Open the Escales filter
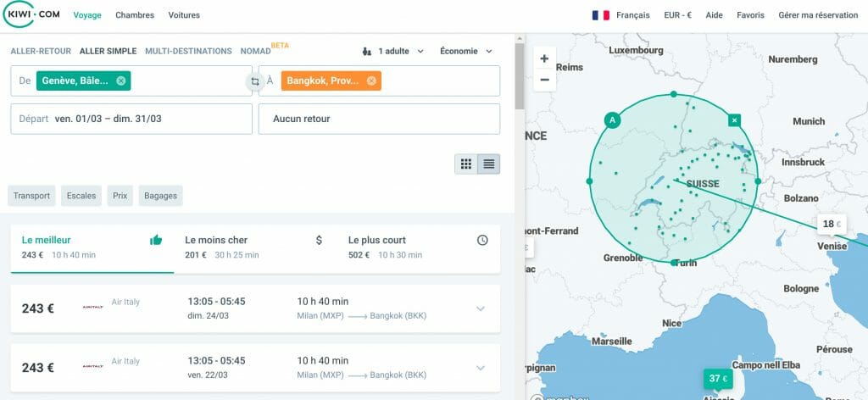The width and height of the screenshot is (868, 400). (81, 196)
